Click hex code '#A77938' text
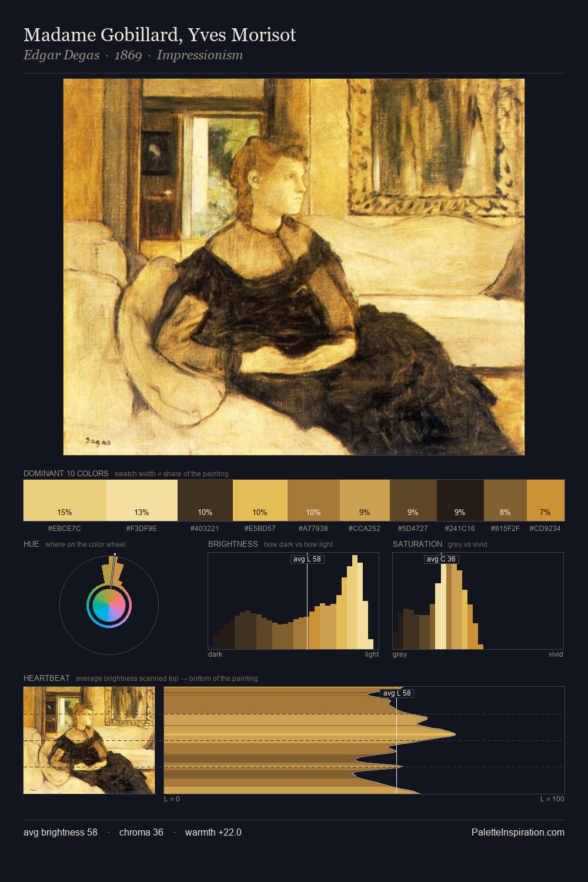 point(313,528)
